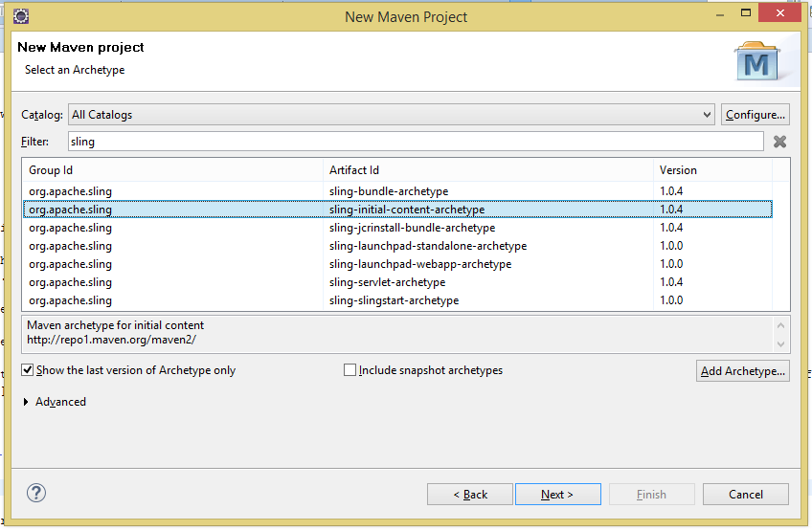812x531 pixels.
Task: Sort by the Artifact Id column header
Action: [x=488, y=169]
